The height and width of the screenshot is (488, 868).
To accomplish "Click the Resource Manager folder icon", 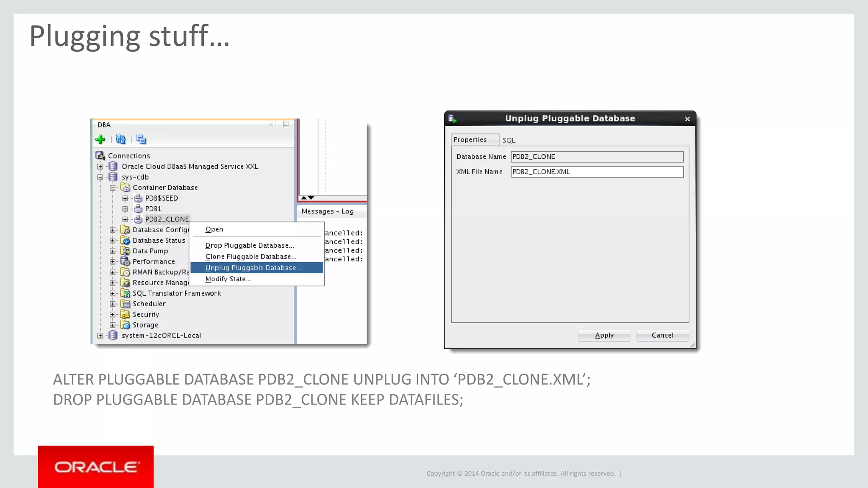I will click(x=125, y=283).
